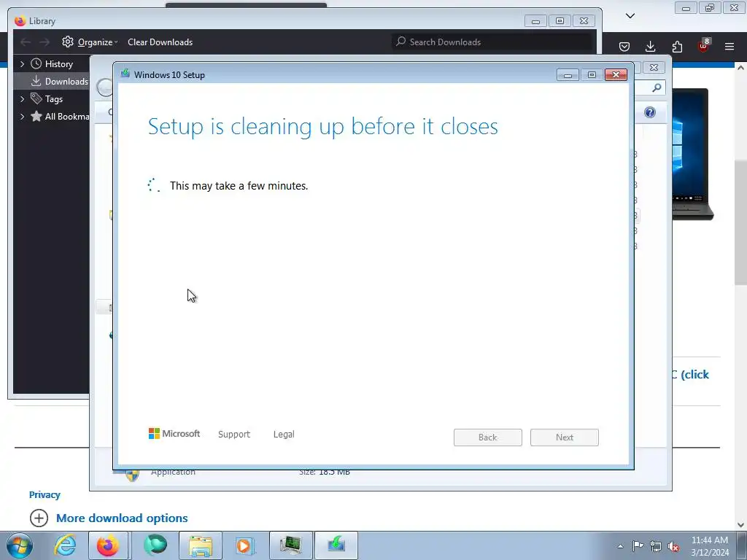The width and height of the screenshot is (747, 560).
Task: Click the uBlock Origin icon with badge 8
Action: pos(704,45)
